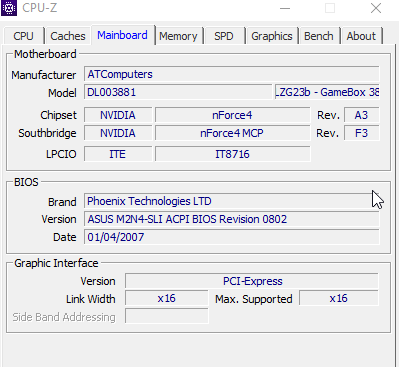Click the Manufacturer field showing ATComputers
The height and width of the screenshot is (367, 399).
(232, 74)
